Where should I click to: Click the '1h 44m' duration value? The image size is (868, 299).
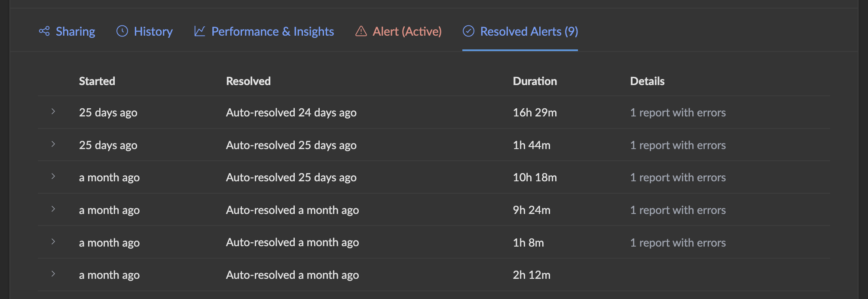[x=532, y=145]
